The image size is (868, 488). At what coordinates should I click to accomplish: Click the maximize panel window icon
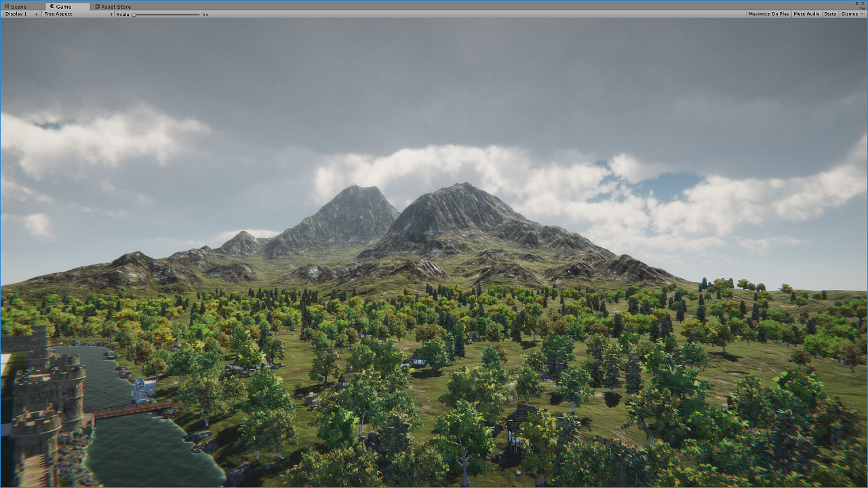pos(856,3)
